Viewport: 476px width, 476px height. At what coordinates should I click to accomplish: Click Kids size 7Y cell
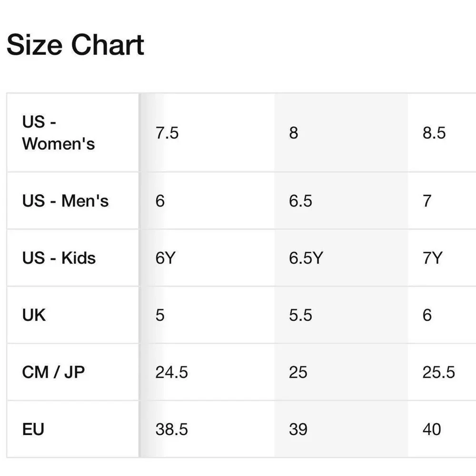432,258
